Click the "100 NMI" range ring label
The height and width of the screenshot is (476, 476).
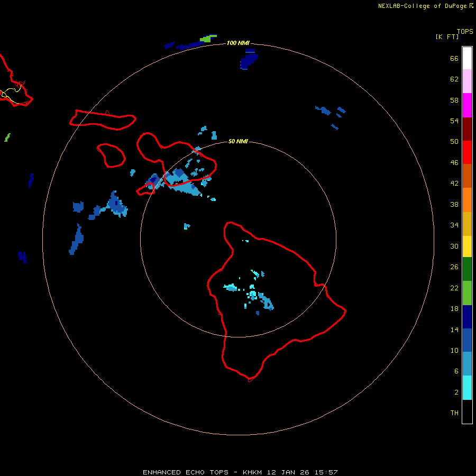click(238, 43)
